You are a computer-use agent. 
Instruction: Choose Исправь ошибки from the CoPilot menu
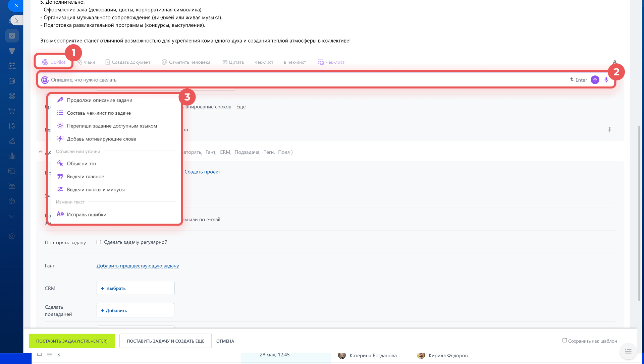tap(86, 215)
